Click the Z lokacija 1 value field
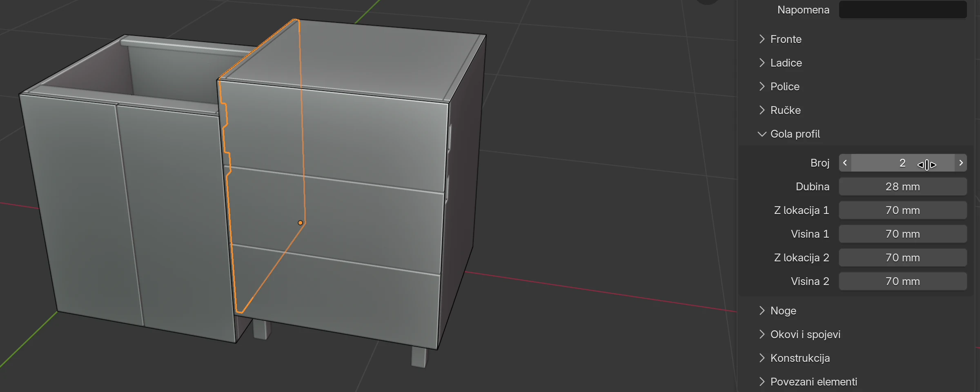Viewport: 980px width, 392px height. click(x=903, y=210)
